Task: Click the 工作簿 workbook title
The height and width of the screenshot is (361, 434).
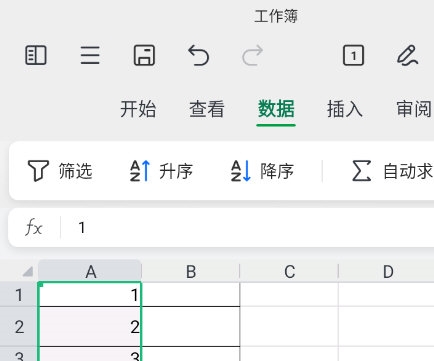Action: pos(276,16)
